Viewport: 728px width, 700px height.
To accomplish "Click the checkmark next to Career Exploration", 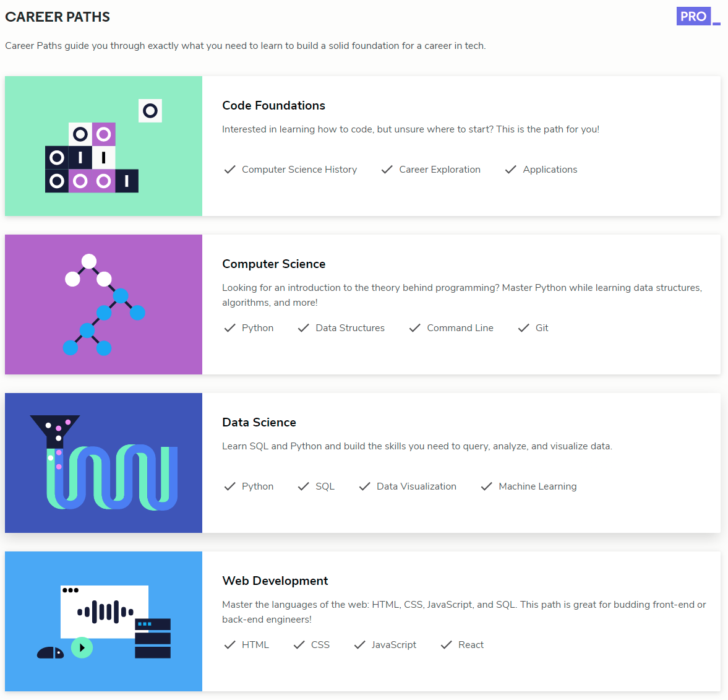I will coord(387,170).
